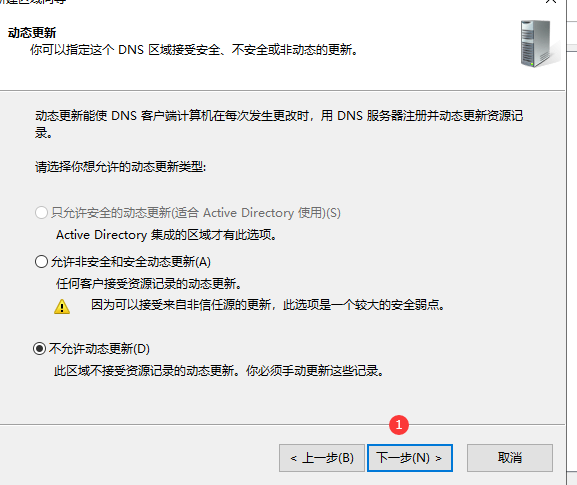
Task: Click the DNS server tower icon
Action: click(x=538, y=44)
